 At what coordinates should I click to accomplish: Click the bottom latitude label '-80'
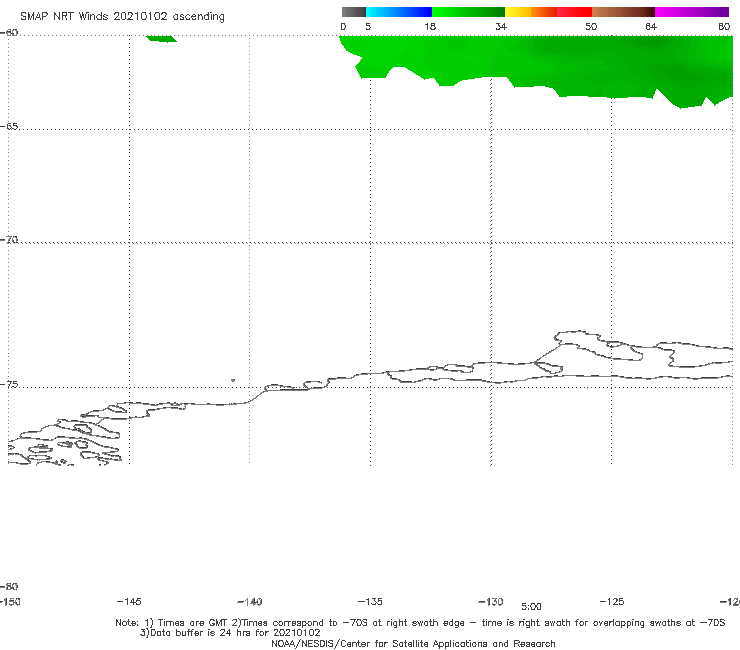9,586
